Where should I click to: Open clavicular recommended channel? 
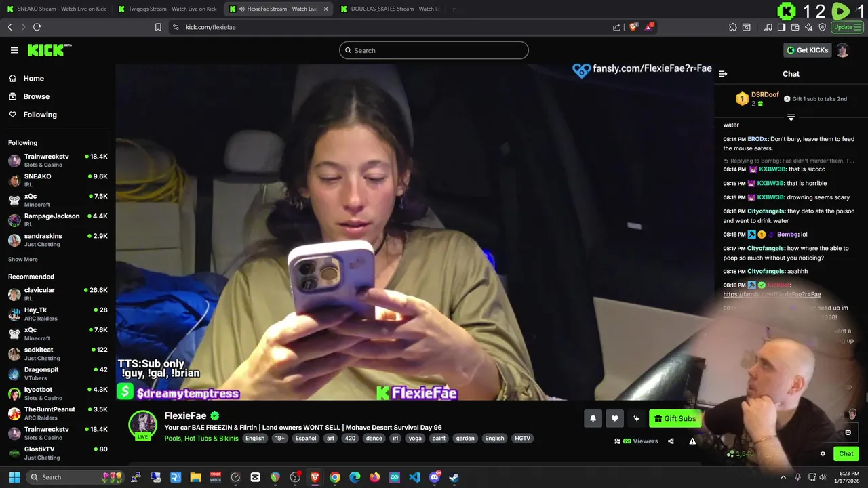click(58, 293)
